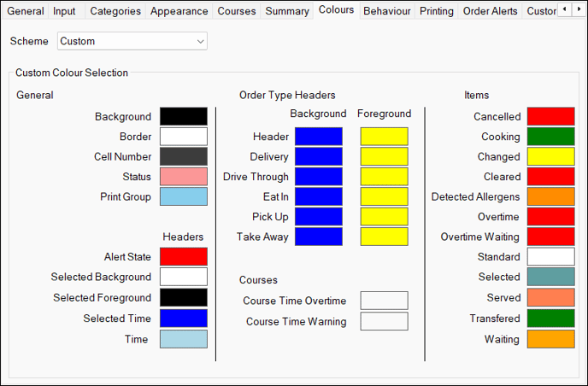Viewport: 588px width, 386px height.
Task: Change the Served item colour
Action: coord(551,297)
